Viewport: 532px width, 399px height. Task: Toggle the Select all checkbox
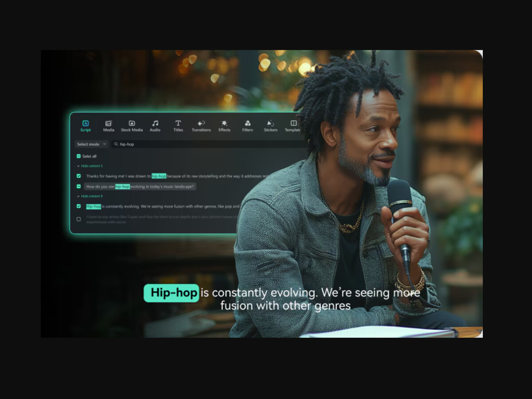(78, 156)
